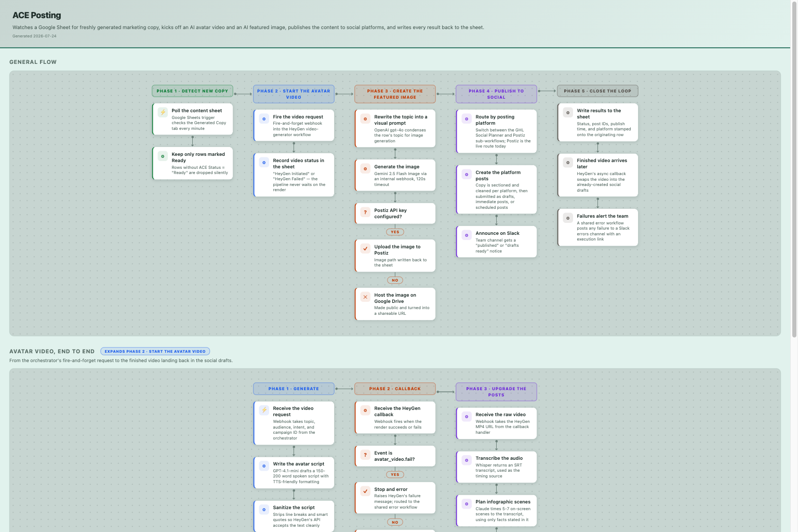Screen dimensions: 798x532
Task: Click the lightning icon on Poll the content sheet
Action: pos(163,112)
